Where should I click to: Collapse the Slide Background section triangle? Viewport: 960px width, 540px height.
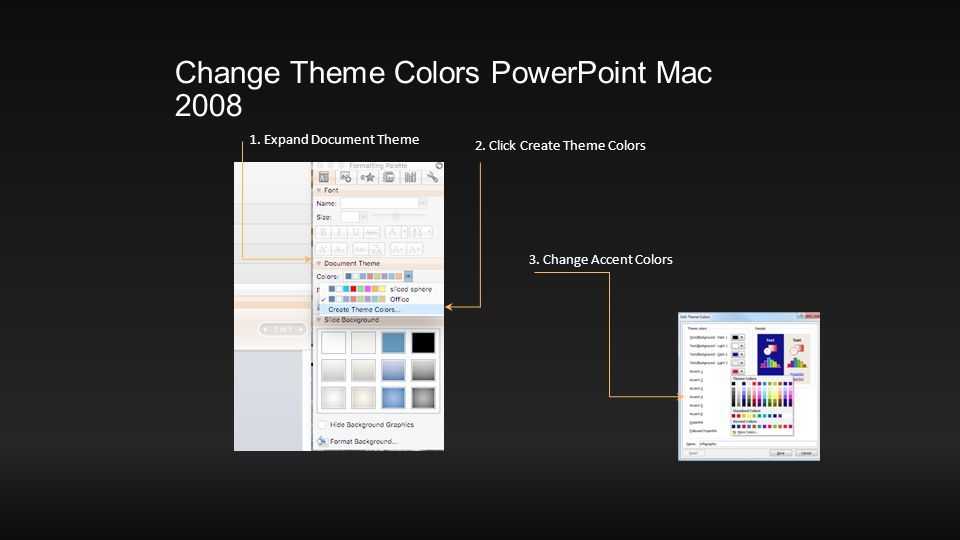318,320
